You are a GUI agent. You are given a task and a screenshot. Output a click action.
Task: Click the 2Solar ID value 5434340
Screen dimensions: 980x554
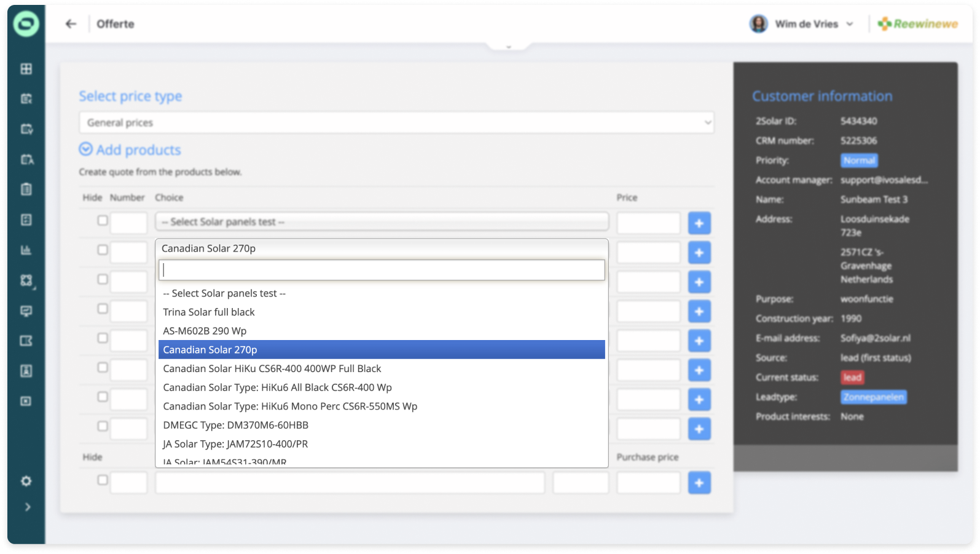tap(859, 121)
